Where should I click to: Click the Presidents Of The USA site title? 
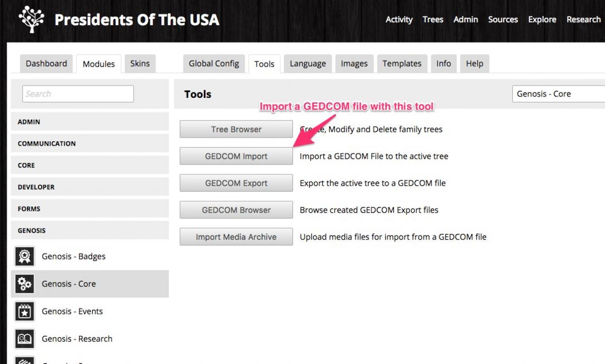coord(137,20)
